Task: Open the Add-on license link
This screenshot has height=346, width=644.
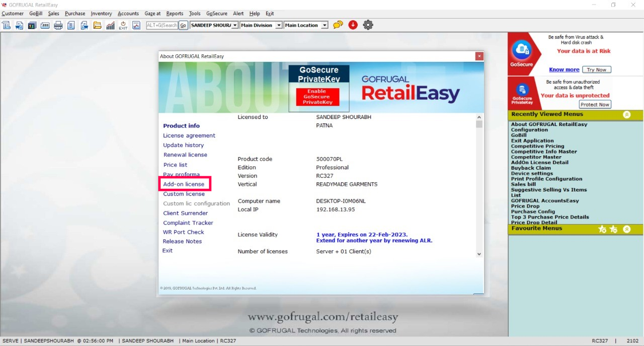Action: 184,184
